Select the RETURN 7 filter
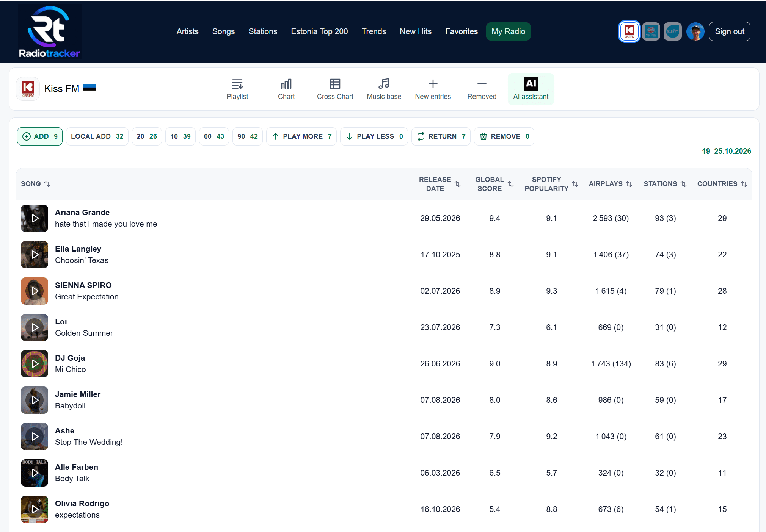The height and width of the screenshot is (532, 766). coord(441,136)
